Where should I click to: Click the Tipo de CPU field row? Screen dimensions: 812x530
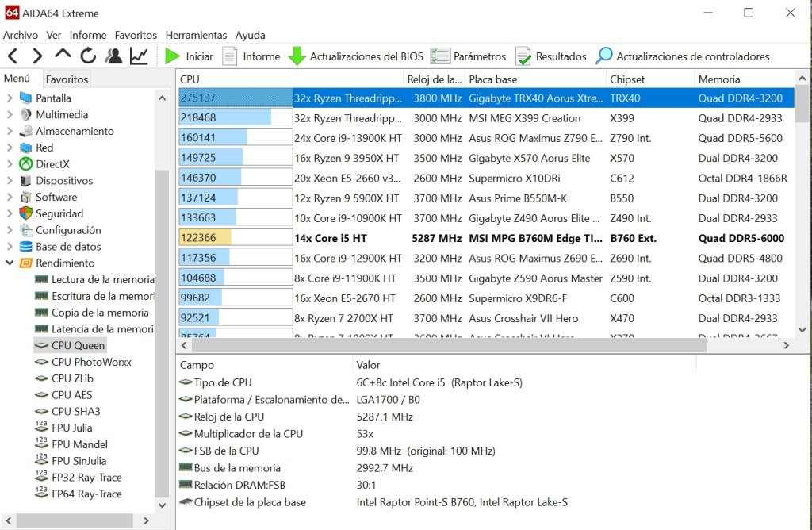click(436, 382)
